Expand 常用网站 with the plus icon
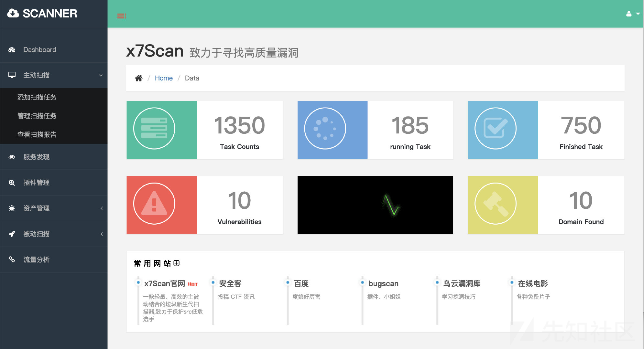Screen dimensions: 644x349 click(177, 263)
